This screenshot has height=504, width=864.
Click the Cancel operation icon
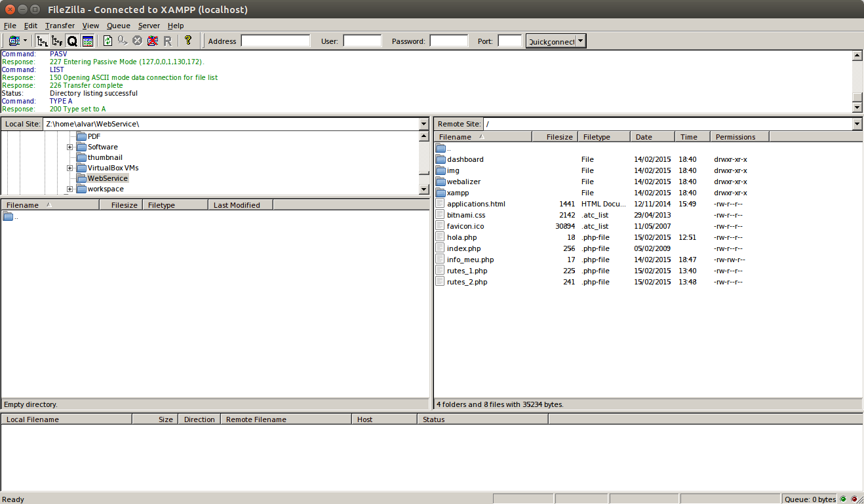tap(137, 41)
